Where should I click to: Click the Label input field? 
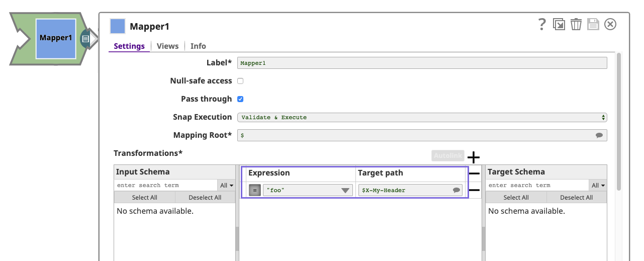(x=422, y=63)
